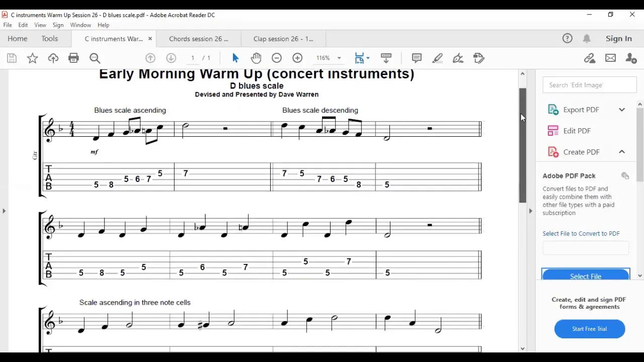
Task: Open the fit page options icon
Action: tap(362, 58)
